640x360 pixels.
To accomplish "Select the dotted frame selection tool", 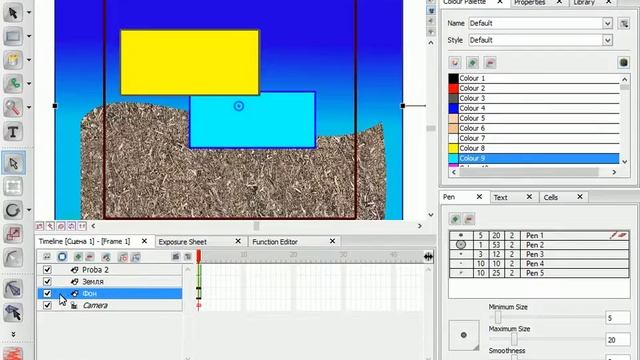I will [13, 187].
